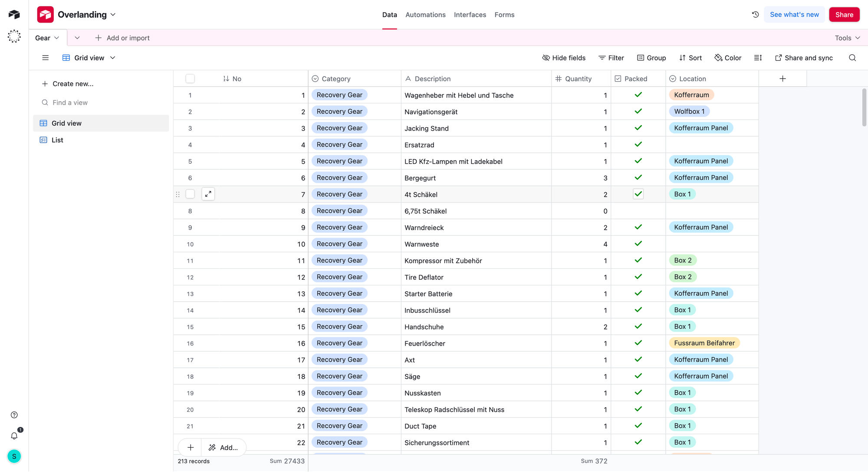This screenshot has height=472, width=868.
Task: Open the Group settings panel
Action: 651,57
